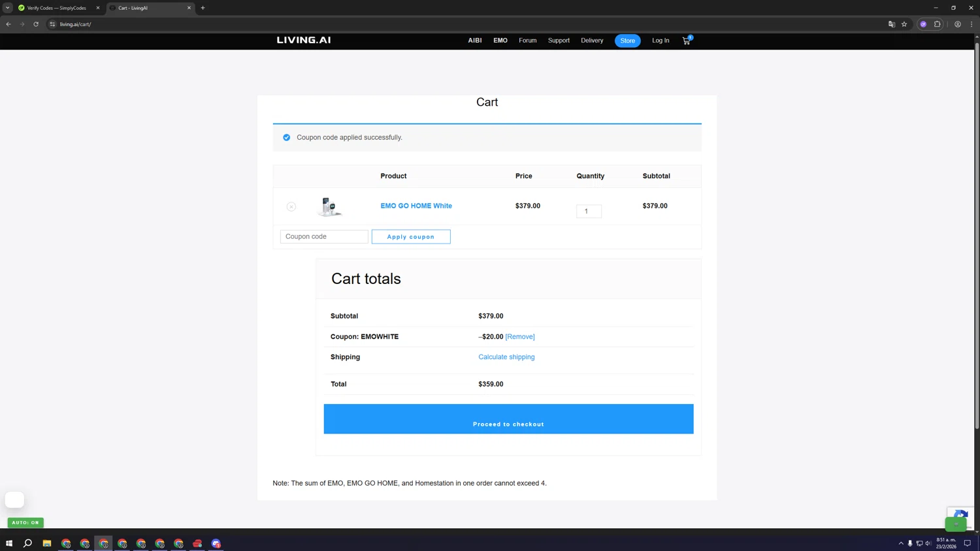Open File Explorer from the taskbar
980x551 pixels.
pyautogui.click(x=47, y=543)
